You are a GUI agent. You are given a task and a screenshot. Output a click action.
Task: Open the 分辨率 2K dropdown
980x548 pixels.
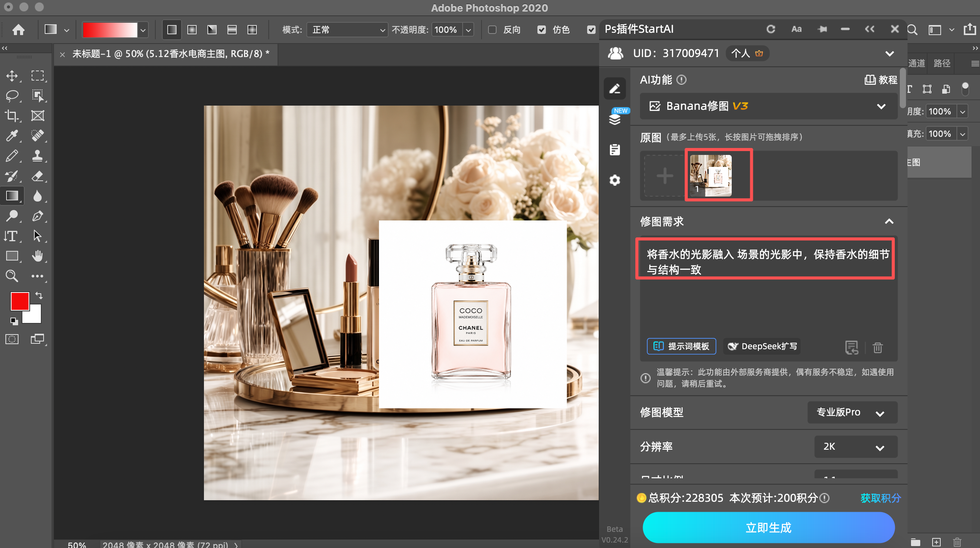[x=855, y=447]
